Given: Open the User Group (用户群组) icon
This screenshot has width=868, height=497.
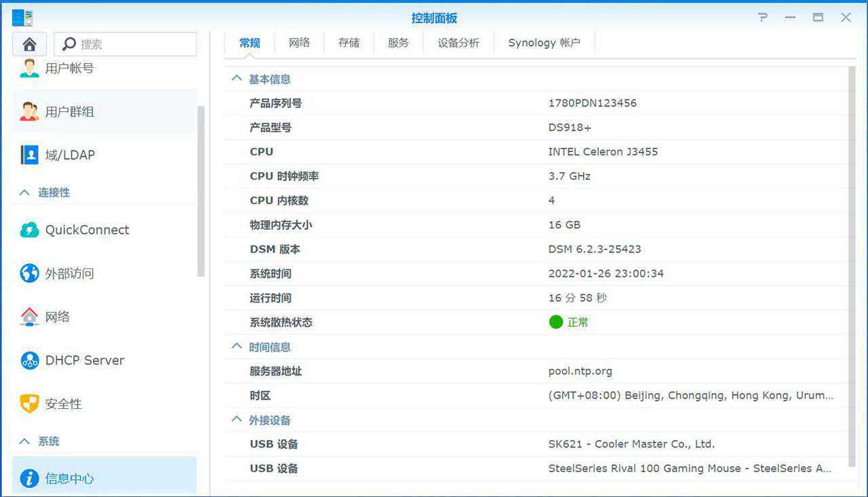Looking at the screenshot, I should (29, 111).
